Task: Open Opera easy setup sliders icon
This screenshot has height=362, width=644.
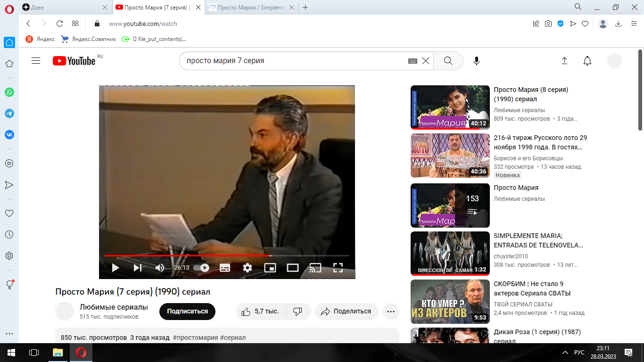Action: [x=634, y=24]
